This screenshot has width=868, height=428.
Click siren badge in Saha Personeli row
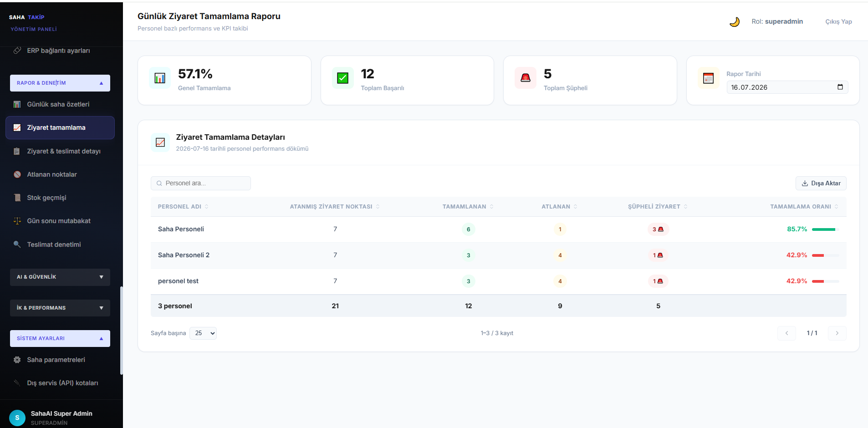pos(658,229)
